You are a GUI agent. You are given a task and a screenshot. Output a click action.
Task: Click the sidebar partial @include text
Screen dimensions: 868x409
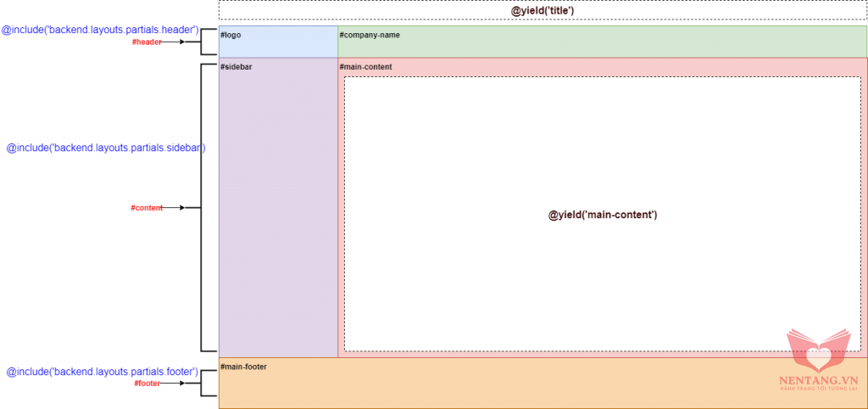pos(105,148)
